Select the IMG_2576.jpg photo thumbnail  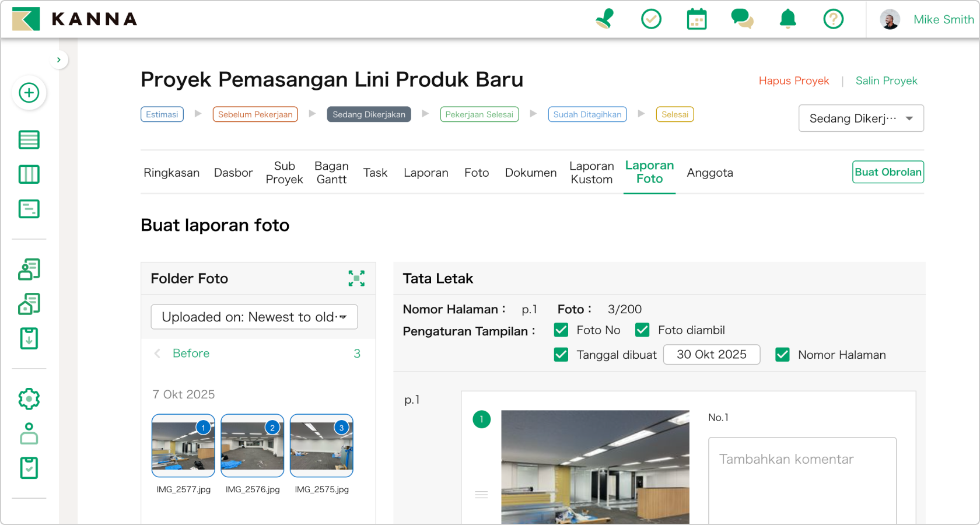pyautogui.click(x=252, y=445)
